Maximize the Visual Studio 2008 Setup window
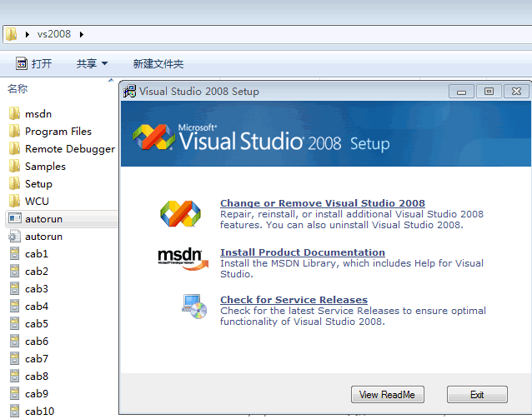 tap(489, 91)
